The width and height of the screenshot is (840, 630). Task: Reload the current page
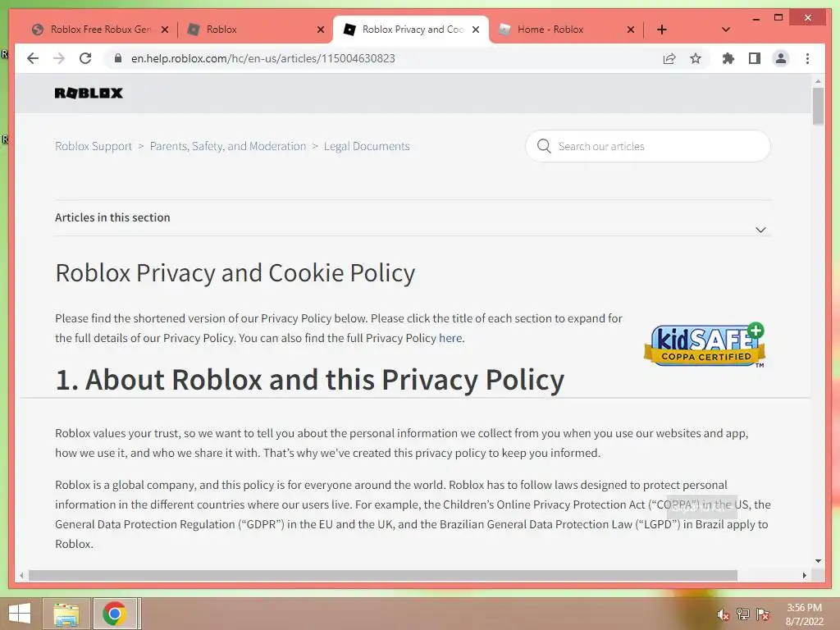tap(85, 58)
